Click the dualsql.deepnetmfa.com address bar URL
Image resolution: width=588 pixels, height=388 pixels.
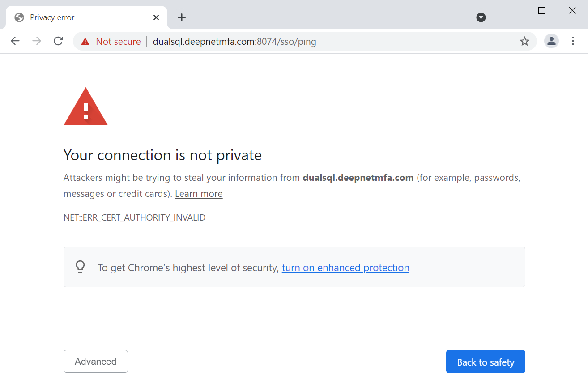point(234,42)
